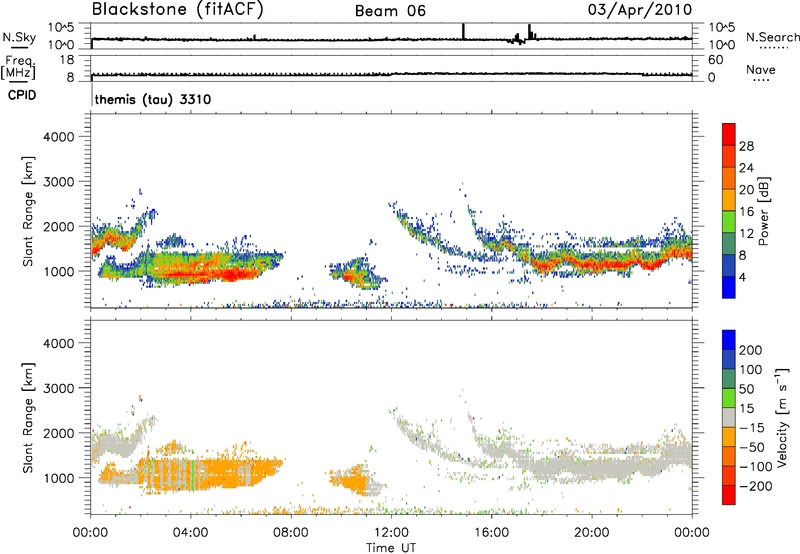Click the 10^5 left tick of noise panel
This screenshot has height=554, width=800.
click(60, 27)
